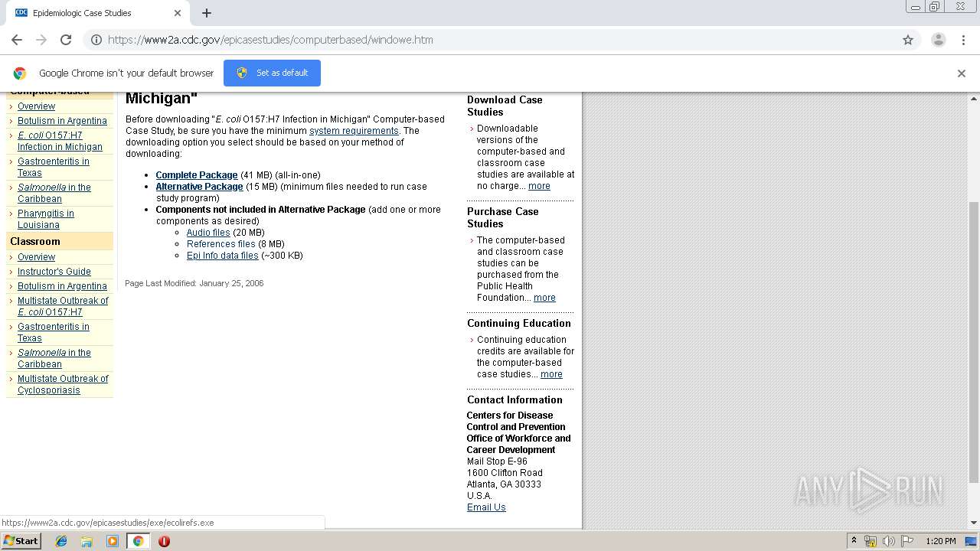Open the Chrome profile avatar
The height and width of the screenshot is (551, 980).
939,40
